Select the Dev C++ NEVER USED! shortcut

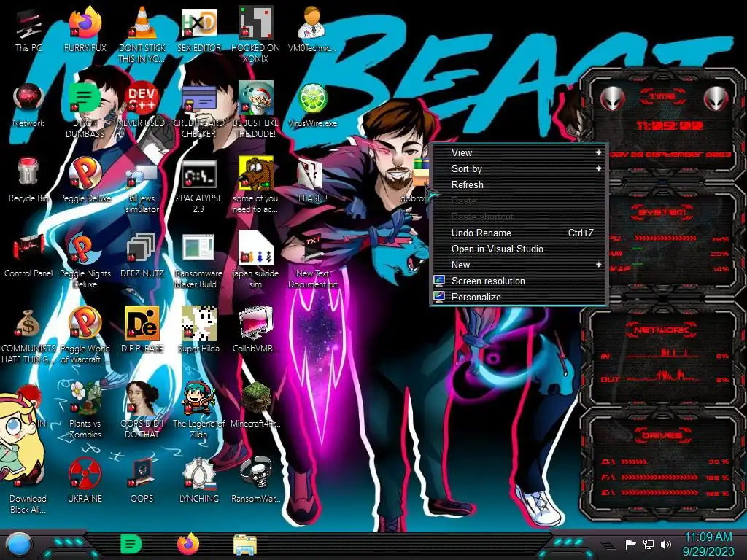coord(142,105)
